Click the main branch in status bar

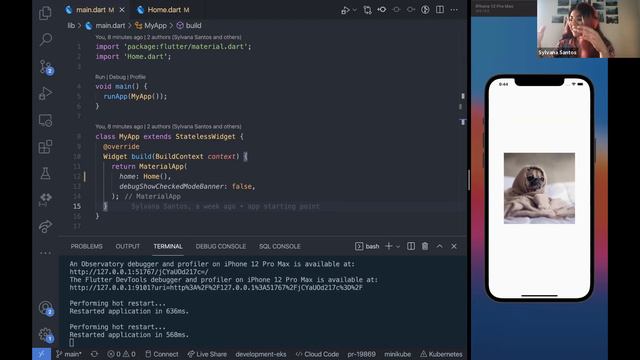[69, 354]
